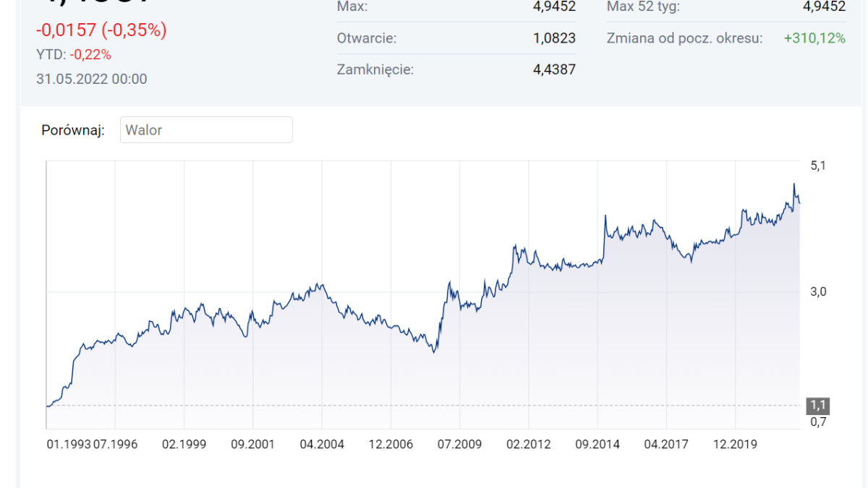Viewport: 868px width, 488px height.
Task: Select the 07.1996 date on the time axis
Action: pos(115,444)
